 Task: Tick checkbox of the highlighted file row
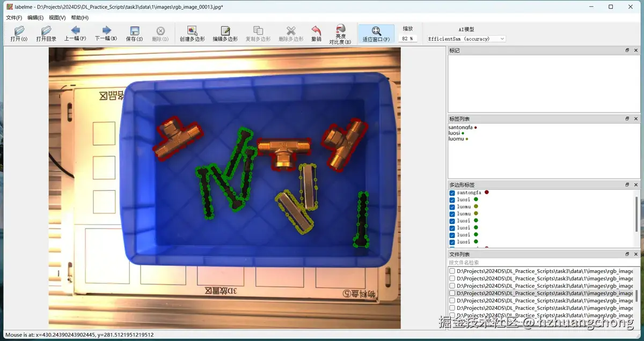point(452,293)
